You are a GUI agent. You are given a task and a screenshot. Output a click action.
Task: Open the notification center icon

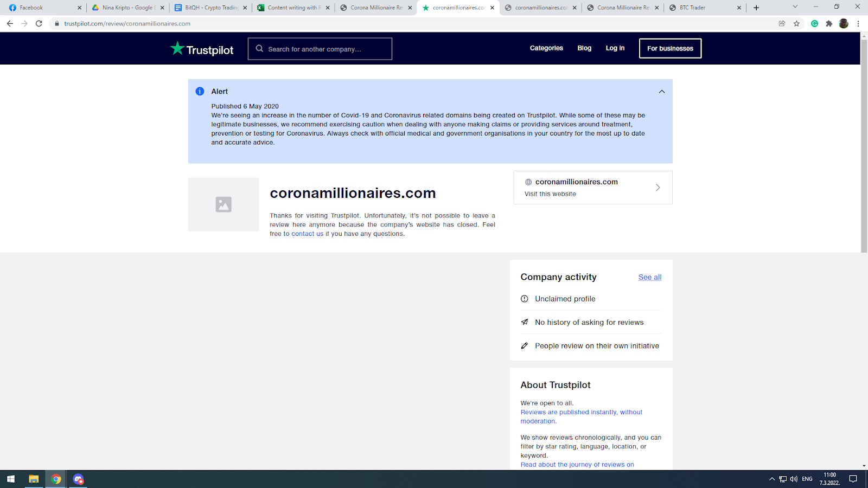point(853,479)
